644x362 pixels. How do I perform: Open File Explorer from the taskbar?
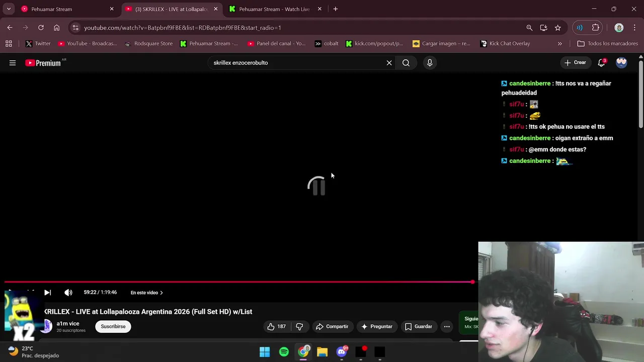point(322,352)
